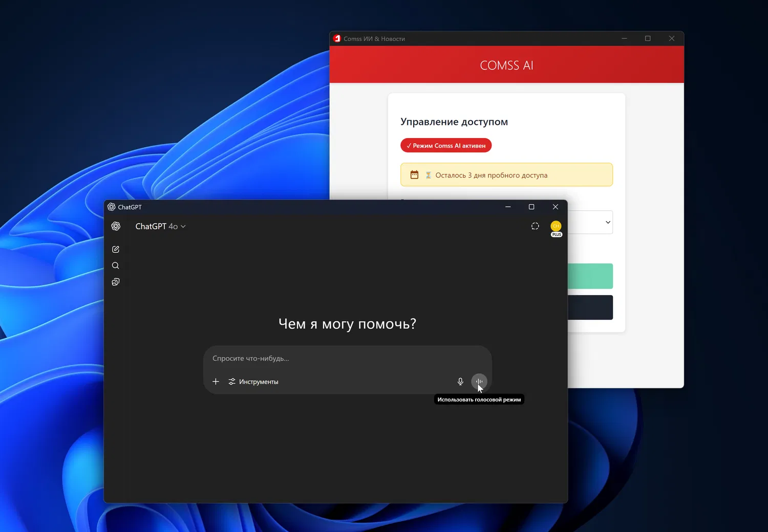Minimize the Comss ИИ & Новости window

click(x=624, y=38)
